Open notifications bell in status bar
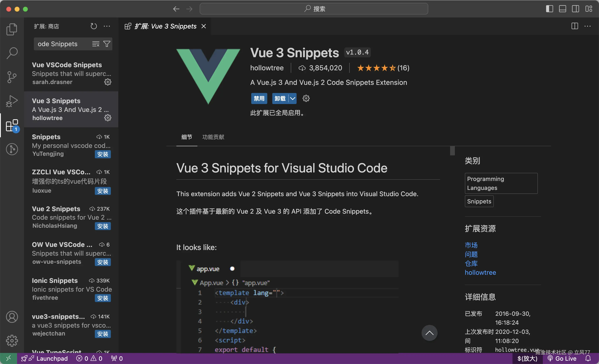This screenshot has width=599, height=364. [x=588, y=358]
